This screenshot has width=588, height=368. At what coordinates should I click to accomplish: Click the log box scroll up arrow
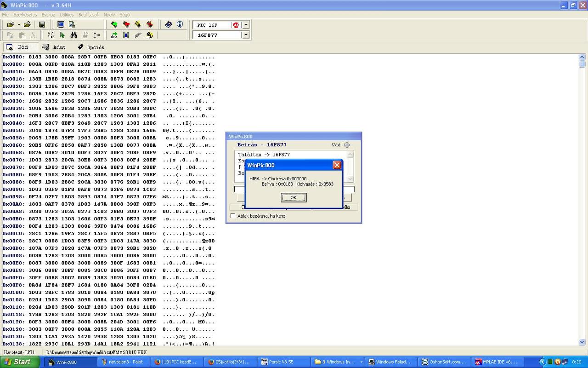[x=351, y=154]
